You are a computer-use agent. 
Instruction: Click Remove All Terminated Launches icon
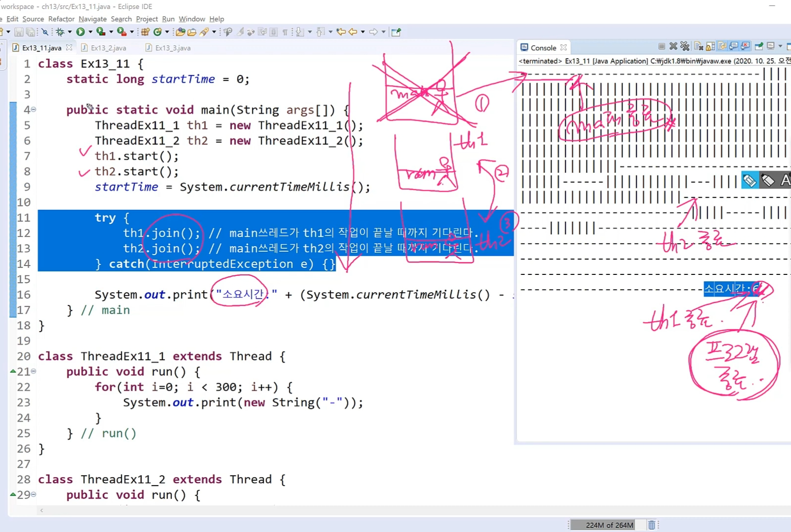(x=685, y=46)
